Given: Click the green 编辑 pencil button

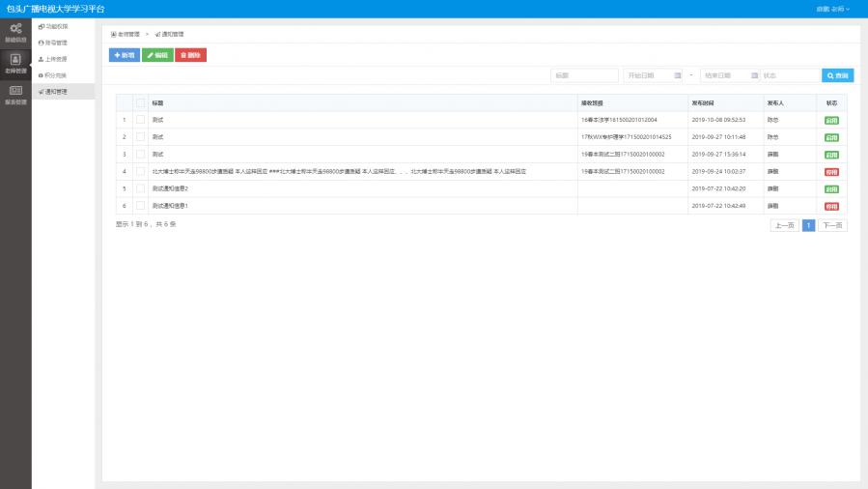Looking at the screenshot, I should pos(157,55).
